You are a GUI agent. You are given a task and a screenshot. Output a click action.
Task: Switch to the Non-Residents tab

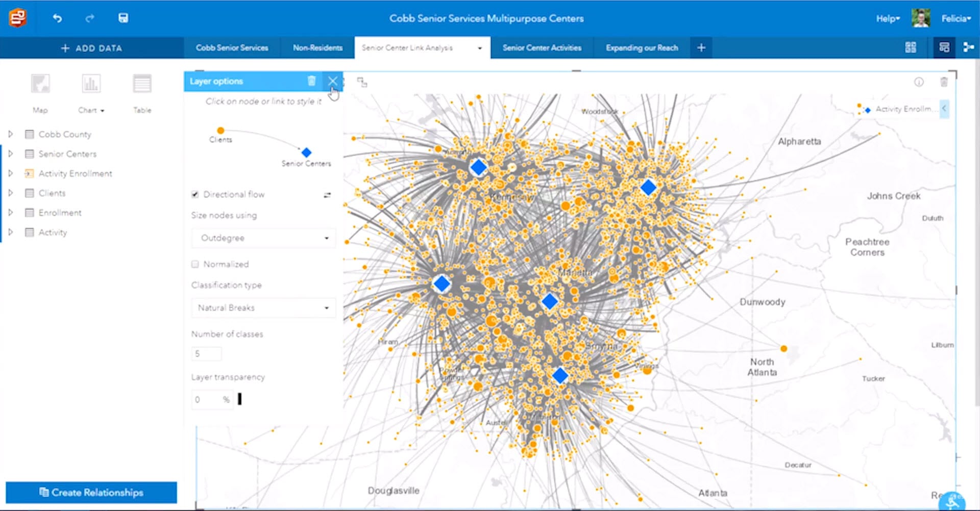point(317,47)
